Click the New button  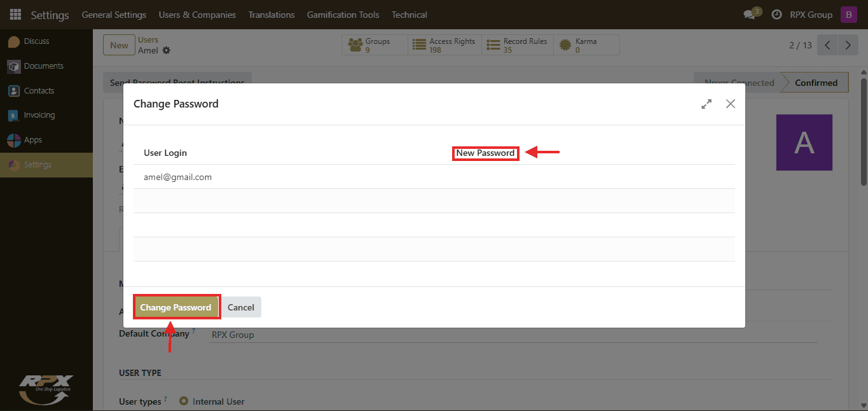119,45
